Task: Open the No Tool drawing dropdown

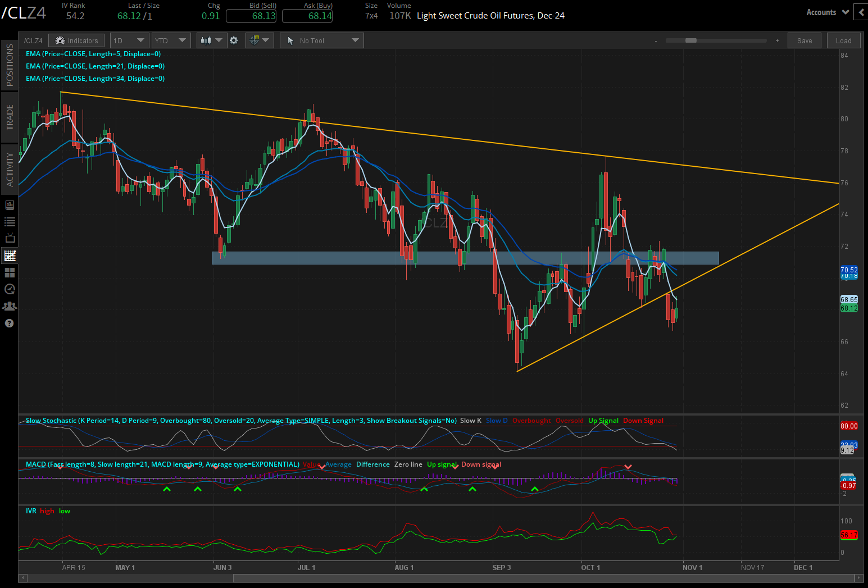Action: coord(321,40)
